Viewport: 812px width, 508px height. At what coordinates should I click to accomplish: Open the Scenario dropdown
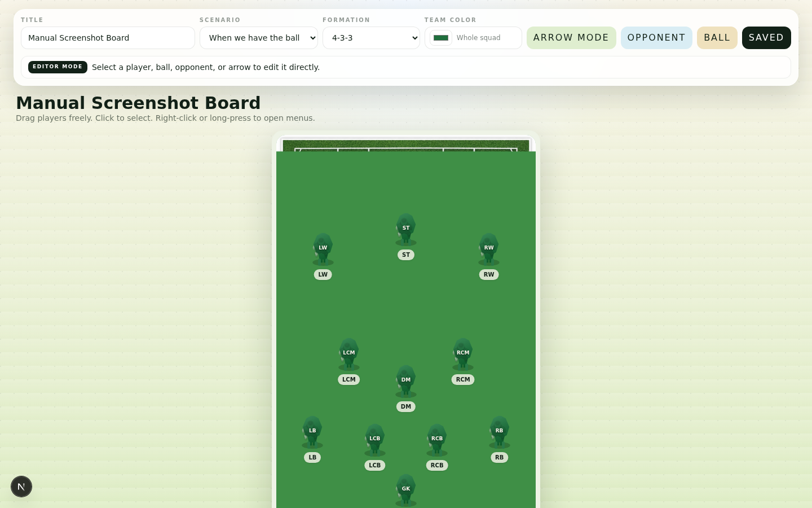[x=259, y=38]
